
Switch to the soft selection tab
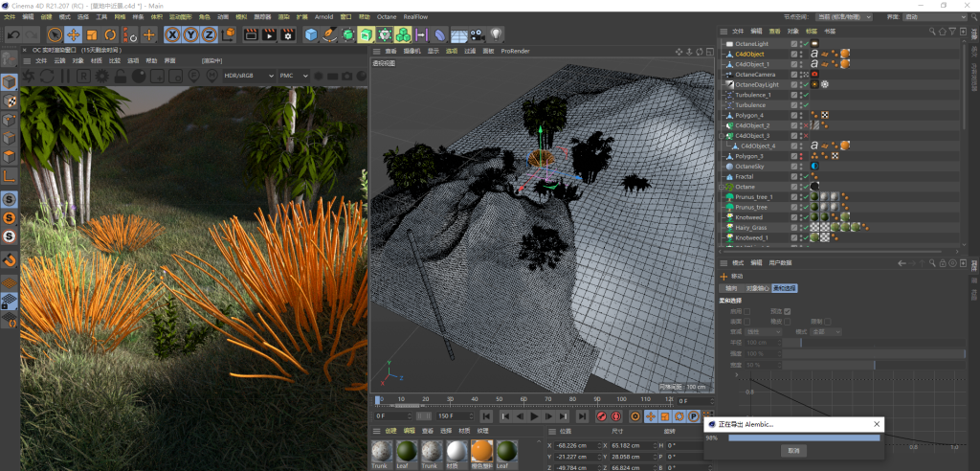pos(785,288)
